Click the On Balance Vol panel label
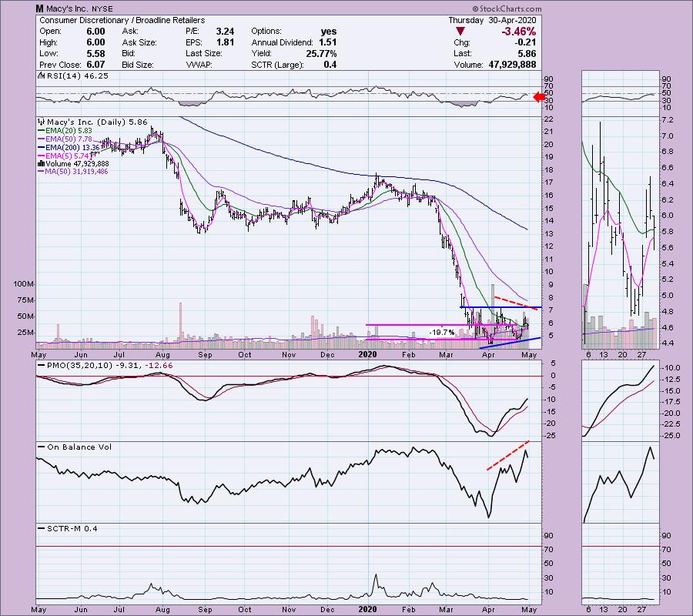693x616 pixels. point(75,447)
